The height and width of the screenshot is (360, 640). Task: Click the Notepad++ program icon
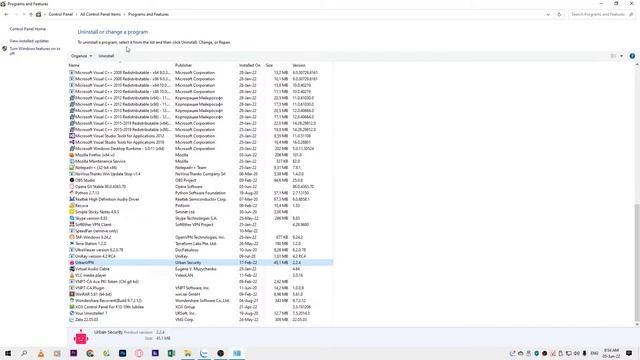click(x=72, y=168)
